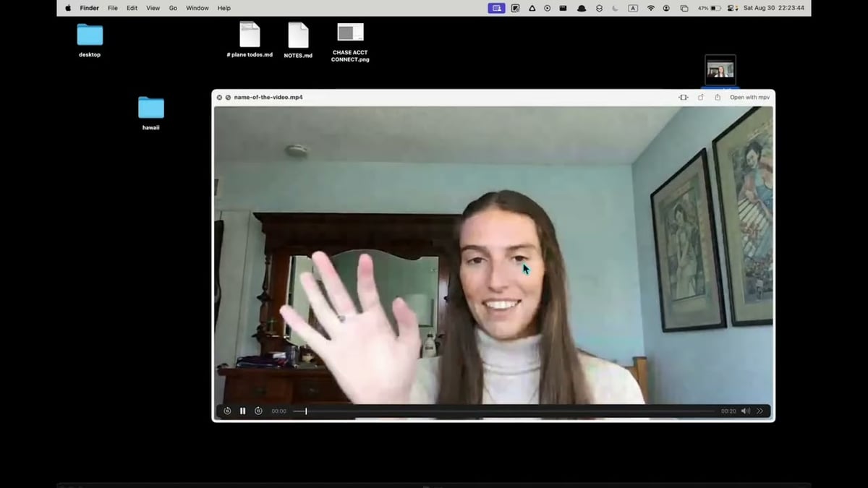This screenshot has width=868, height=488.
Task: Click the rotate icon in Quick Look toolbar
Action: pyautogui.click(x=701, y=97)
